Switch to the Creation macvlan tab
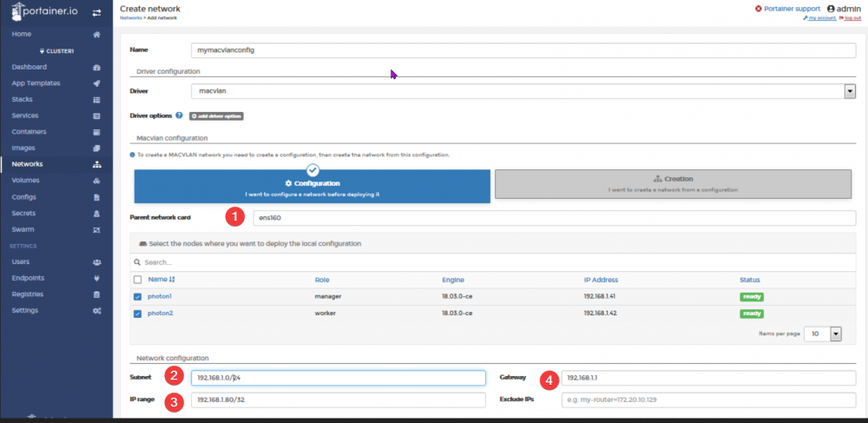Viewport: 868px width, 423px height. 673,183
